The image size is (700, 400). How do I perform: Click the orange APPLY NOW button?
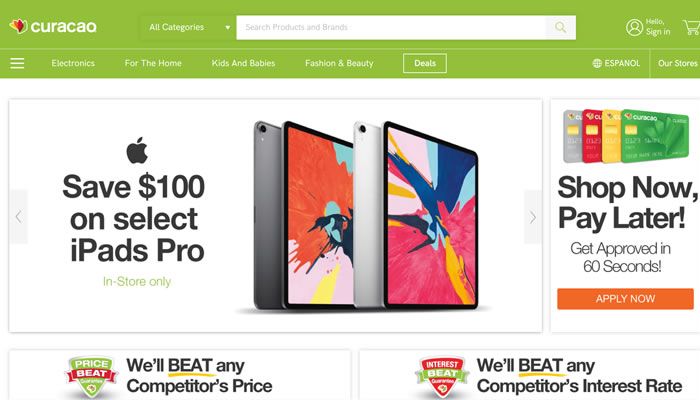click(x=625, y=299)
